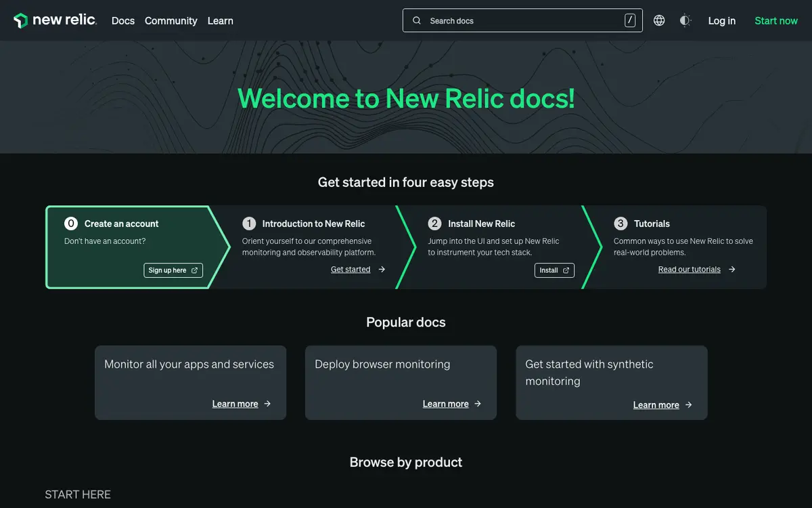Viewport: 812px width, 508px height.
Task: Click Introduction to New Relic heading
Action: click(313, 224)
